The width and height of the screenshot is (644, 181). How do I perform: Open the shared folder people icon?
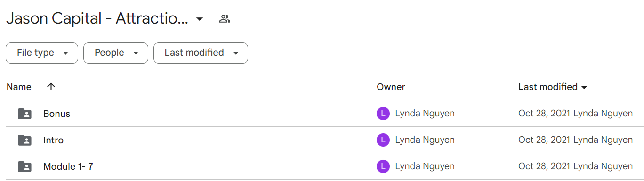click(x=225, y=19)
